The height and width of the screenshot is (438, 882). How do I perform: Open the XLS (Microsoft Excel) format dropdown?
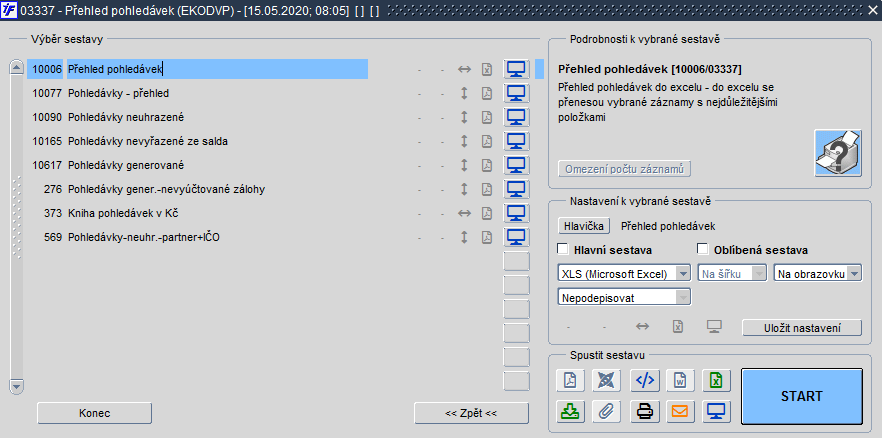[624, 273]
